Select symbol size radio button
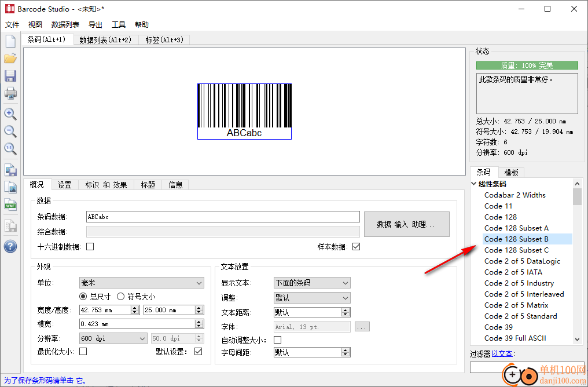Screen dimensions: 588x387 [120, 297]
